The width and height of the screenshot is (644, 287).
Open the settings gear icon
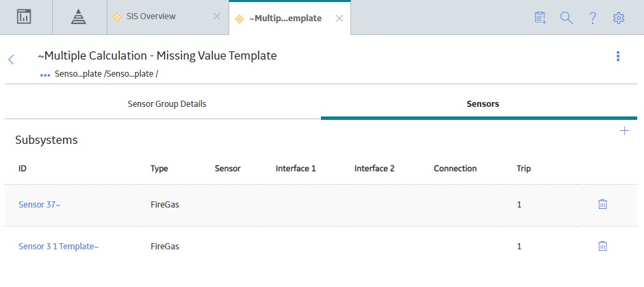pos(619,18)
